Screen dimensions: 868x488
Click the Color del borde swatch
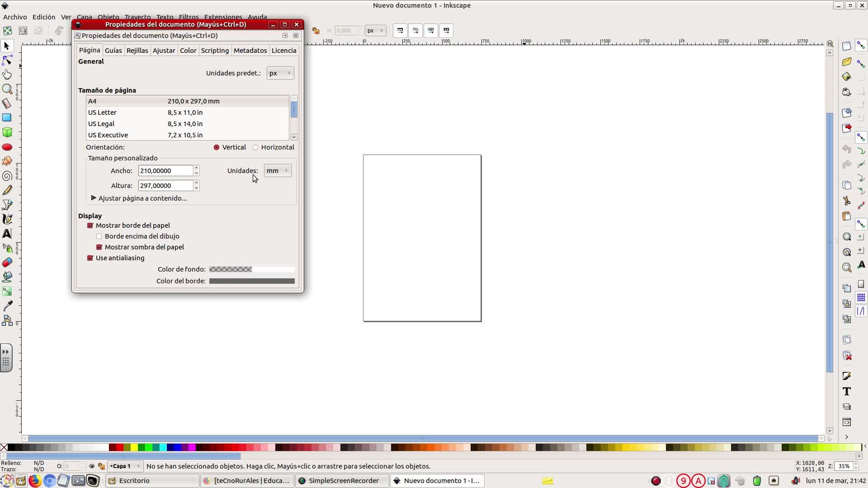(x=252, y=281)
